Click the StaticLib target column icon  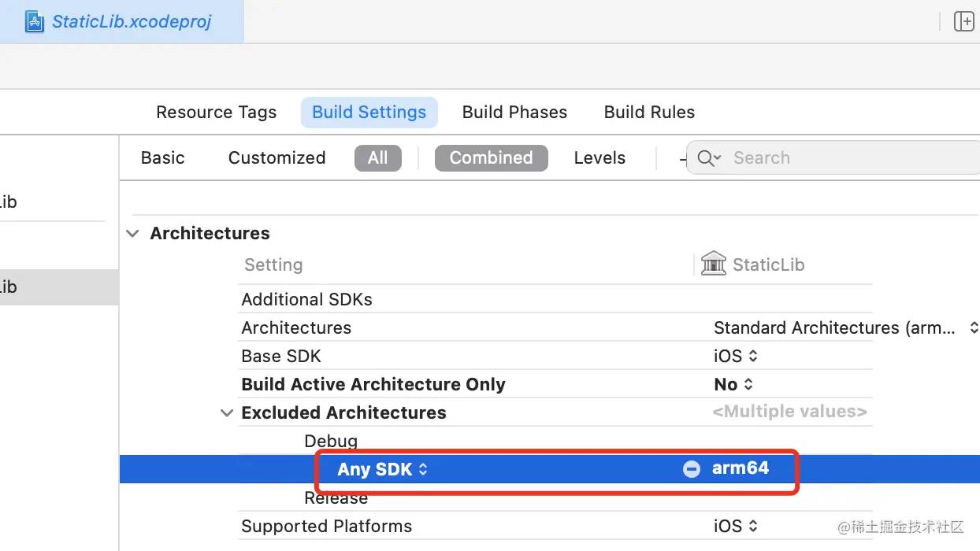coord(713,264)
